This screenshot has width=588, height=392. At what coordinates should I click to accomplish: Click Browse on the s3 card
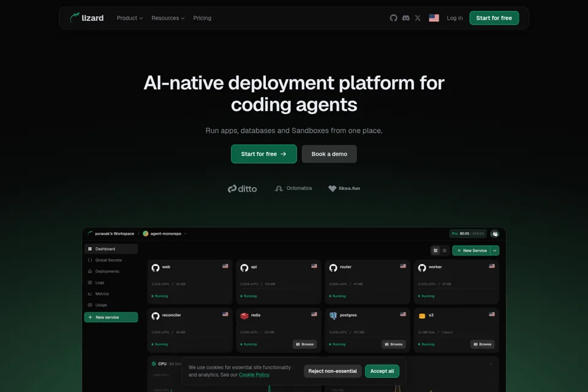(483, 344)
